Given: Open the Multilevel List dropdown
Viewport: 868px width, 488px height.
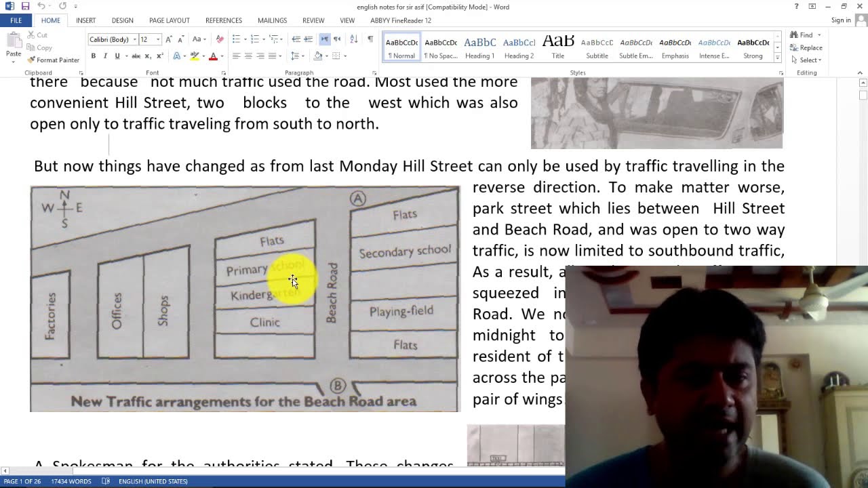Looking at the screenshot, I should point(281,39).
